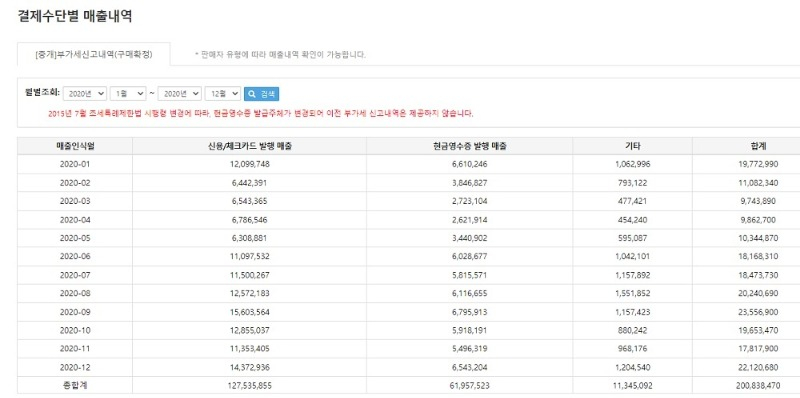The image size is (800, 398).
Task: Select the 2020-11 row label
Action: pyautogui.click(x=75, y=349)
